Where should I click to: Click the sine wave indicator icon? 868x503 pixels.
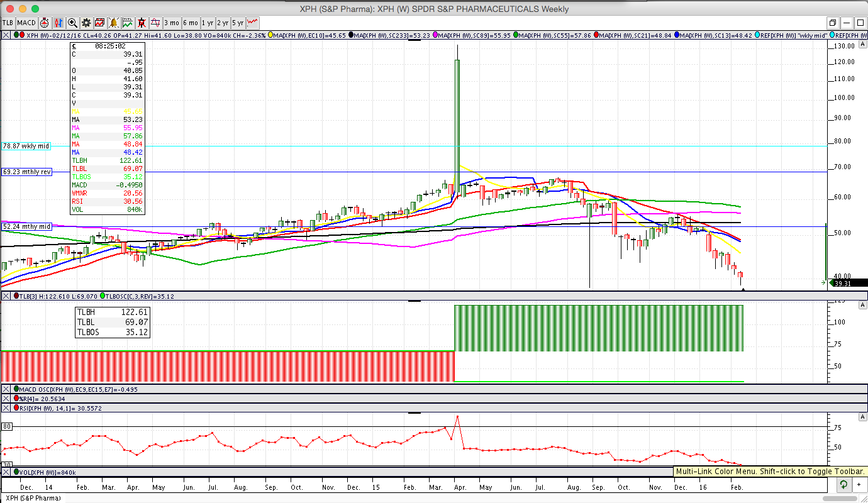155,23
